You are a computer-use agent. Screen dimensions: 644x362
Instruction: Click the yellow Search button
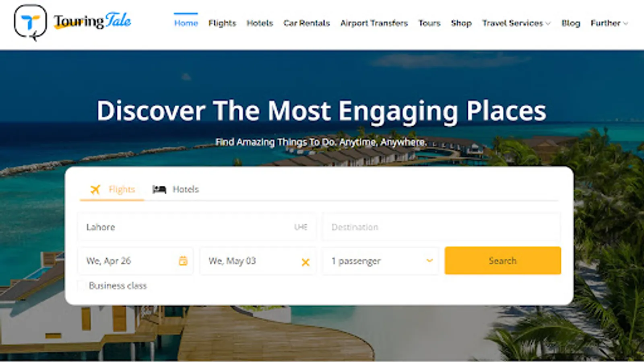(503, 261)
